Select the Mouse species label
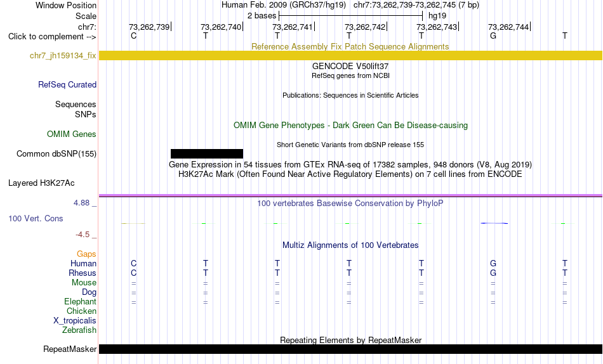Screen dimensions: 603x364 (x=84, y=283)
